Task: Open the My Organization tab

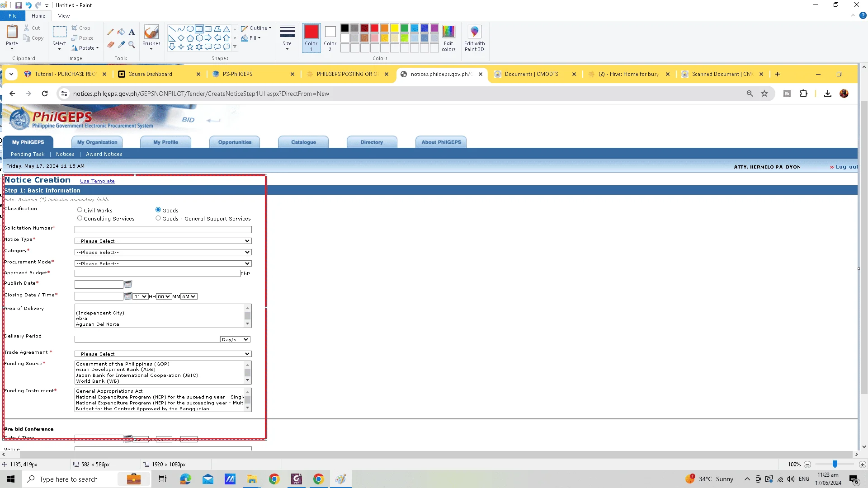Action: pyautogui.click(x=97, y=142)
